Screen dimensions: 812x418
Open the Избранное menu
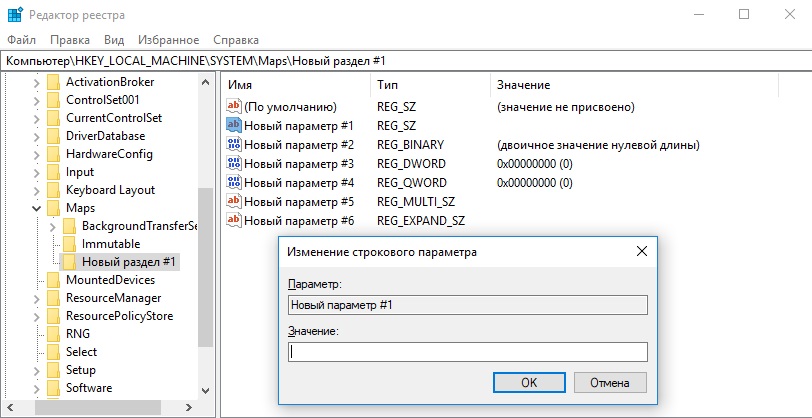(169, 40)
